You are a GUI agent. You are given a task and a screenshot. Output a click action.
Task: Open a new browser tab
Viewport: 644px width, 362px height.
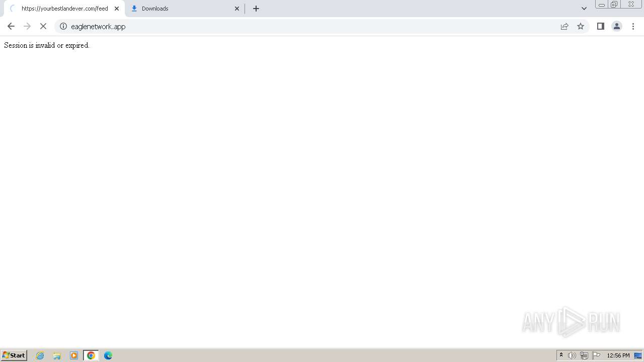tap(256, 9)
